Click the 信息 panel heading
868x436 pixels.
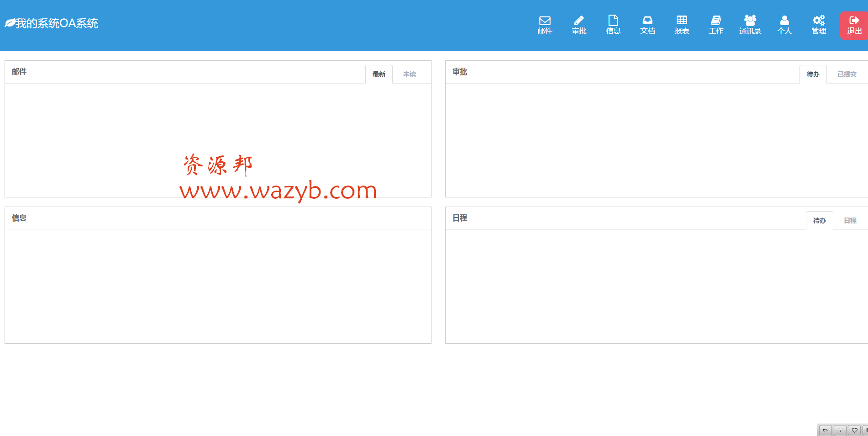(19, 218)
